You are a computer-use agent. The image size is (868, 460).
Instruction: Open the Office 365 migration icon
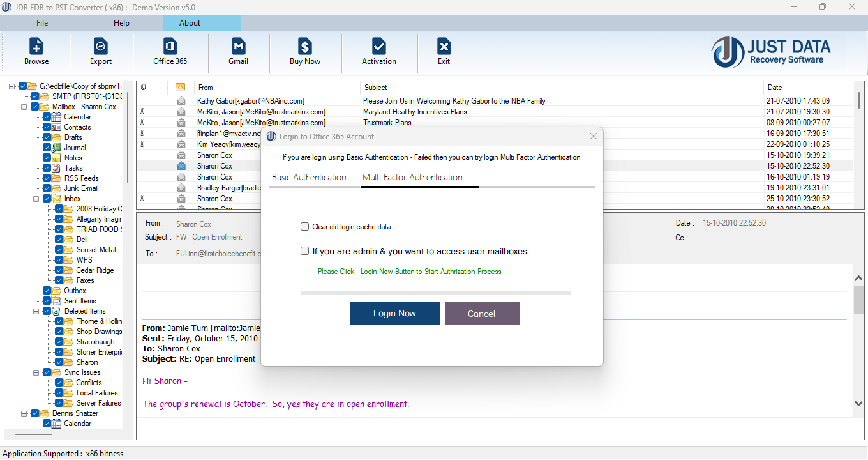click(169, 51)
